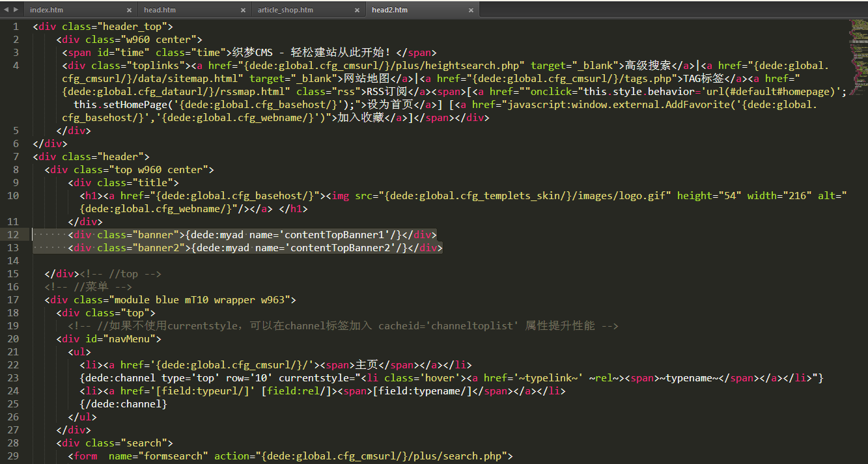This screenshot has height=464, width=868.
Task: Close the head2.htm tab
Action: 470,10
